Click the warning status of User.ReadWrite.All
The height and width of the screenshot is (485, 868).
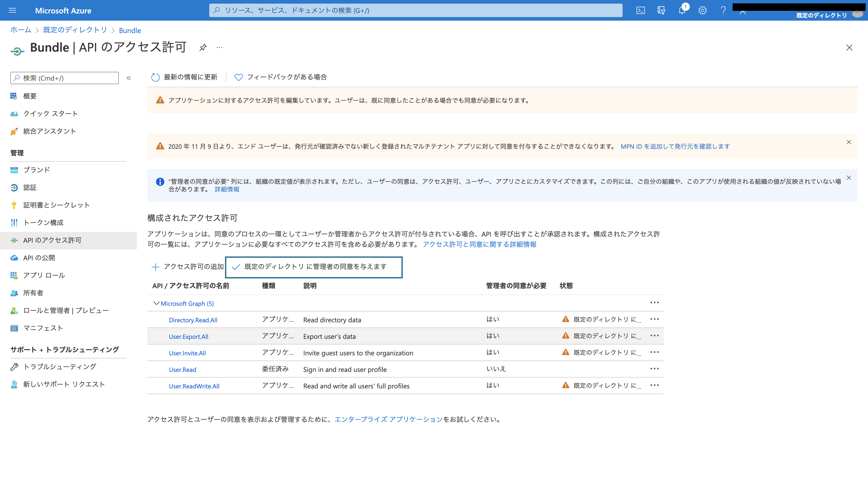point(601,385)
